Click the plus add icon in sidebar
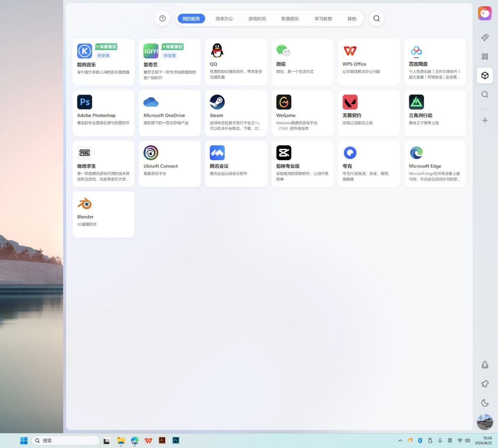 [485, 120]
